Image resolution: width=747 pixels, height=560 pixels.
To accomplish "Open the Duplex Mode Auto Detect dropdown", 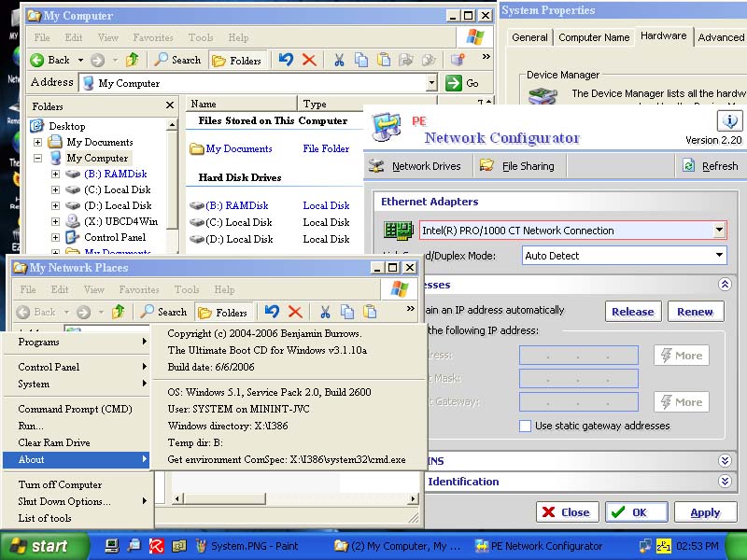I will tap(718, 255).
